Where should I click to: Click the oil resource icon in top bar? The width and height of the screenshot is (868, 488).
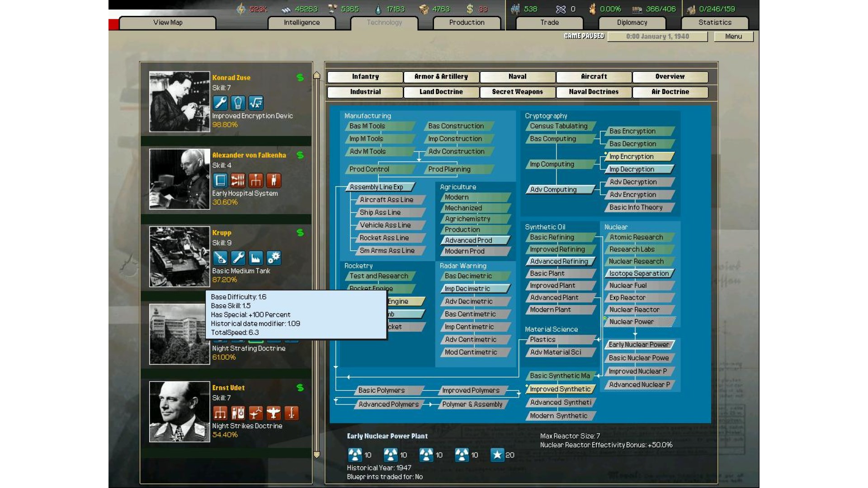coord(378,9)
